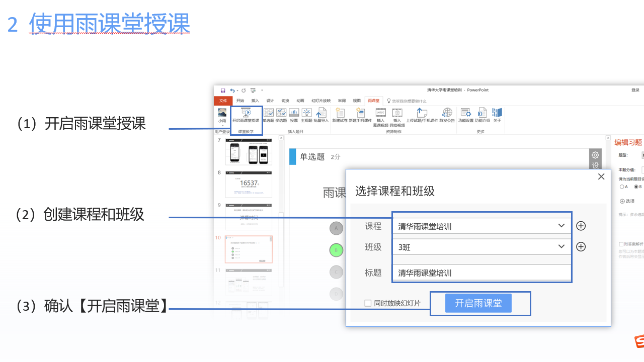Select answer option A radio button
The width and height of the screenshot is (644, 362).
622,187
